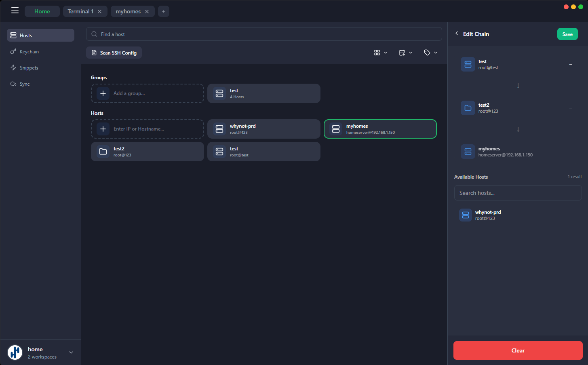This screenshot has width=588, height=365.
Task: Expand the home workspace selector
Action: [71, 352]
